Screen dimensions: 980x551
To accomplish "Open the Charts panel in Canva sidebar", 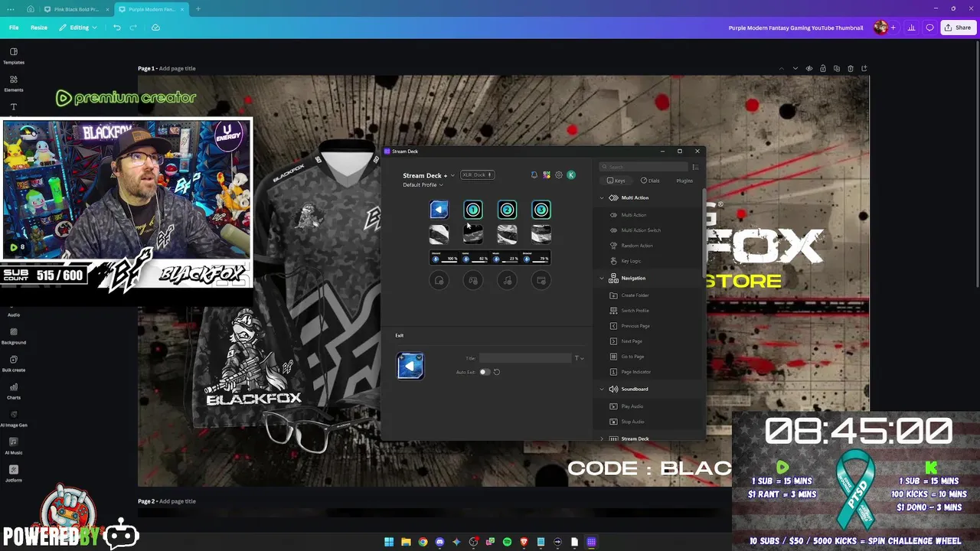I will pos(14,391).
